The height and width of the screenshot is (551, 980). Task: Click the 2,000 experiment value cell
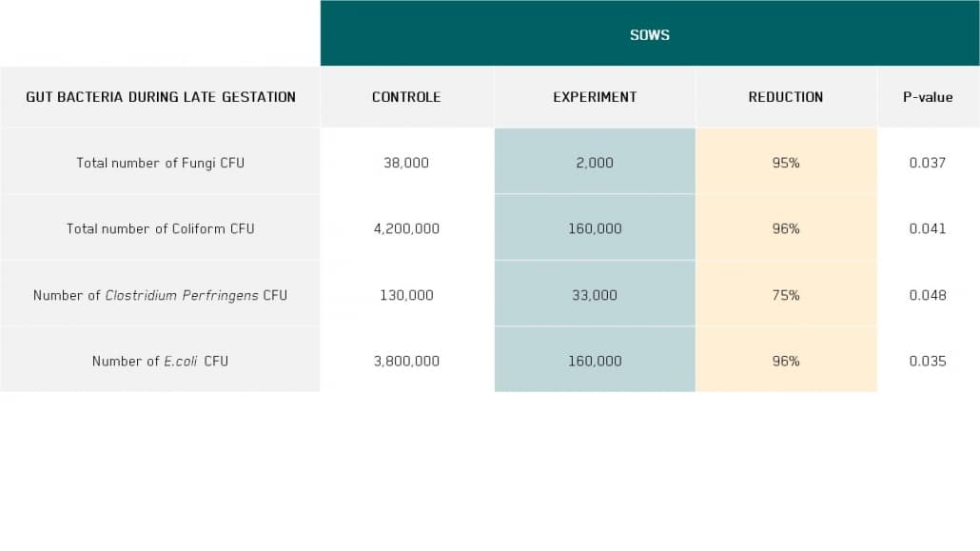point(595,163)
